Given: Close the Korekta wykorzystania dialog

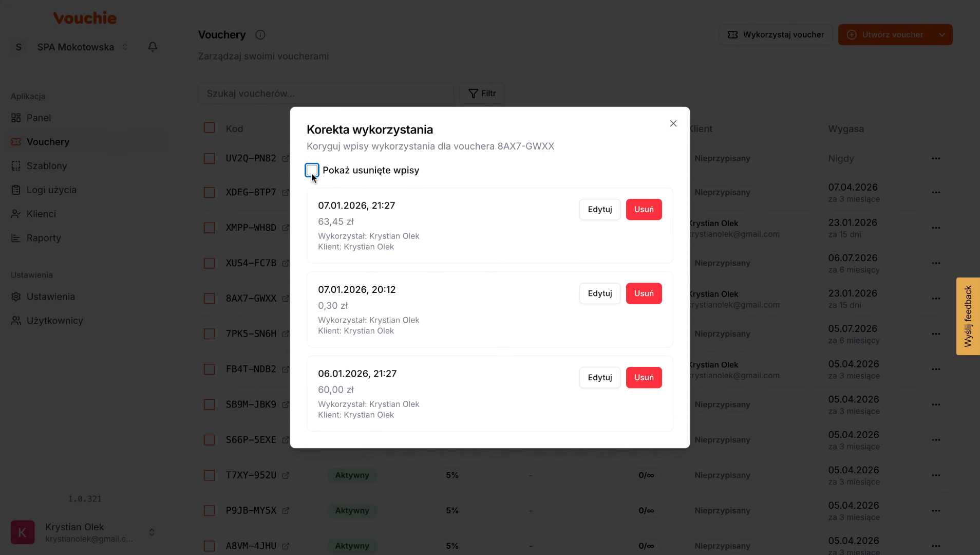Looking at the screenshot, I should click(673, 123).
